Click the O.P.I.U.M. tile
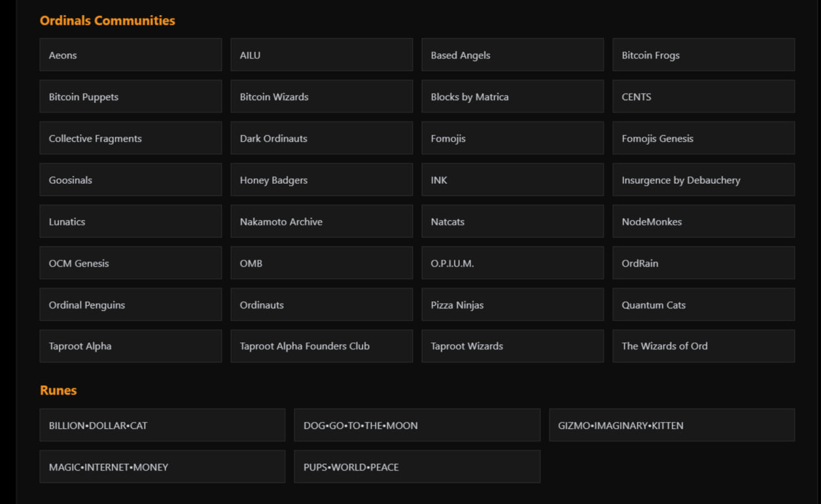This screenshot has height=504, width=821. (513, 263)
